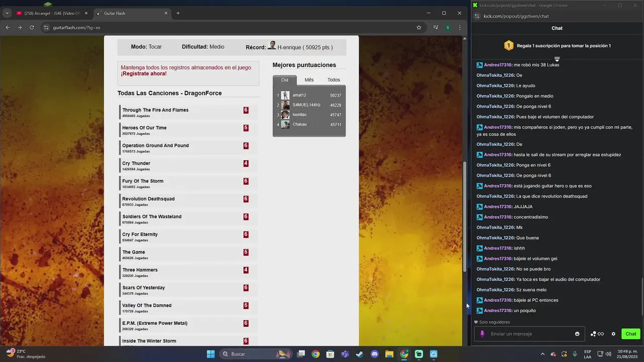Click the site info icon in Kick popout window
Screen dimensions: 644x362
click(477, 16)
